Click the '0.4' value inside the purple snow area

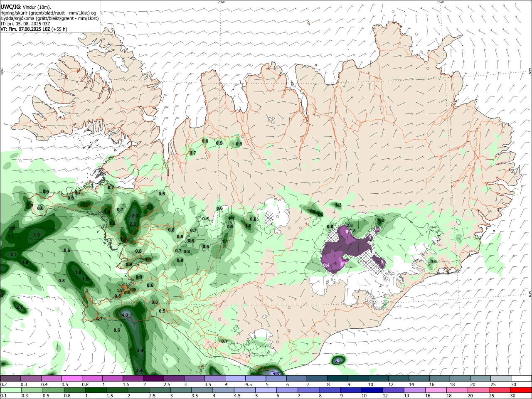click(x=326, y=265)
